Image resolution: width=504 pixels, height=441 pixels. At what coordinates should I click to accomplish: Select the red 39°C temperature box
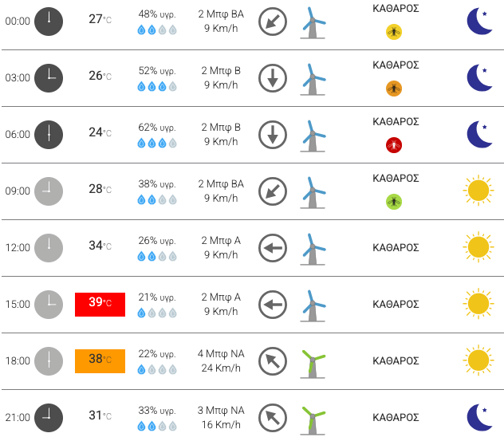[x=100, y=305]
